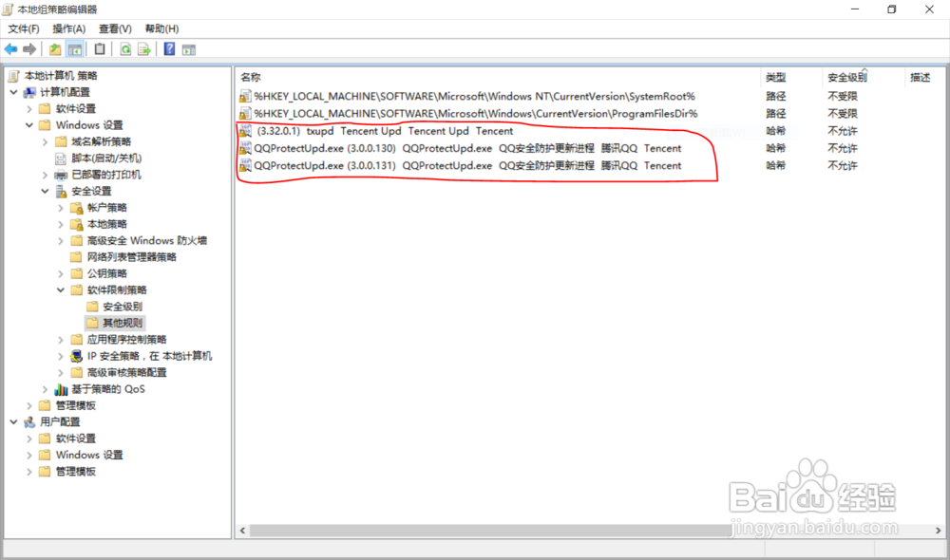Select the 安全级别 tree item
The image size is (950, 560).
[123, 307]
